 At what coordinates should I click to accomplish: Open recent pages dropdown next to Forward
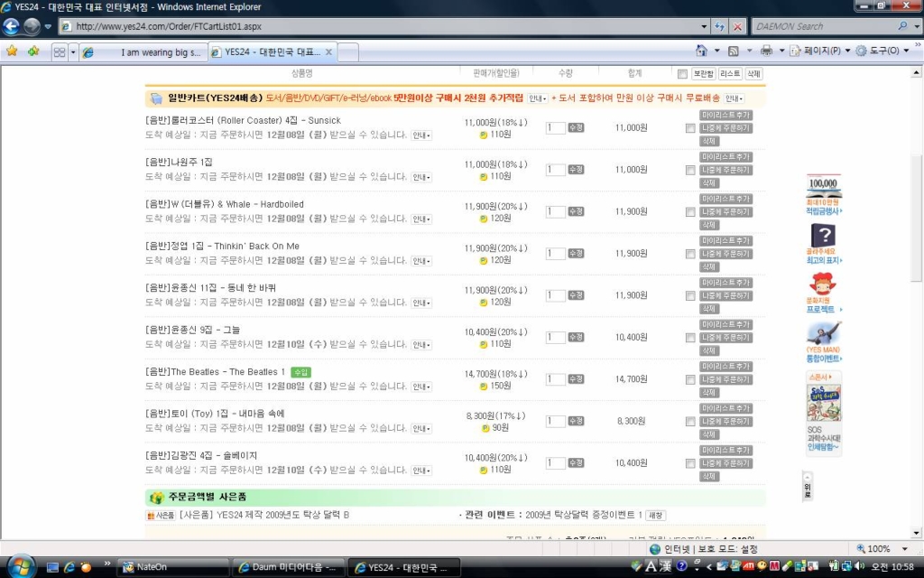point(48,26)
